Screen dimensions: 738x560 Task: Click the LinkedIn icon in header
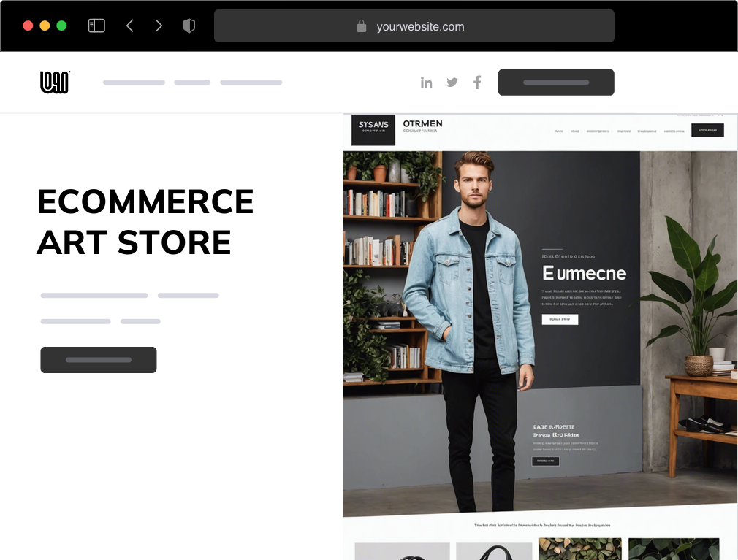[x=427, y=83]
